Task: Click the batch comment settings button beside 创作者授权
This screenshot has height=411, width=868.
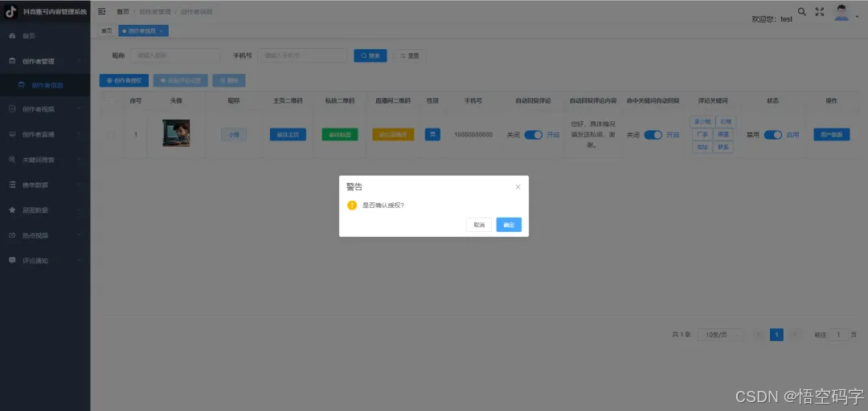Action: click(x=181, y=81)
